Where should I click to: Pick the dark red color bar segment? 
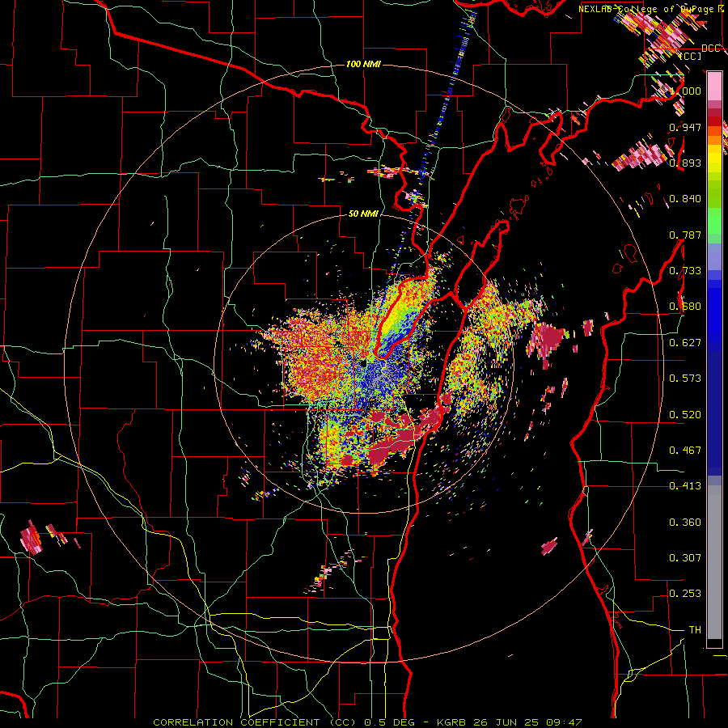pyautogui.click(x=714, y=121)
